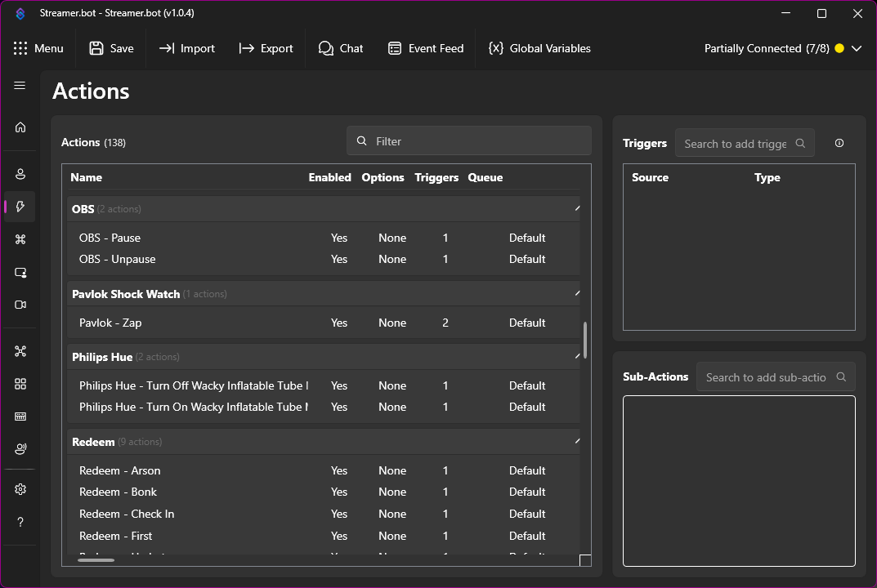
Task: Click the actions Filter field
Action: pos(468,140)
